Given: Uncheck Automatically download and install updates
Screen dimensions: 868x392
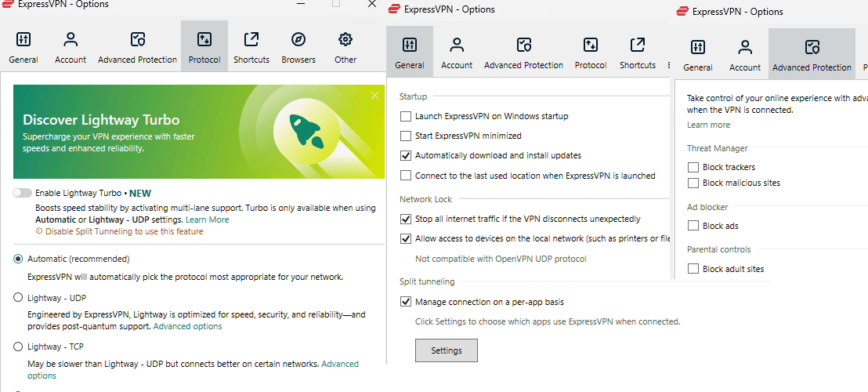Looking at the screenshot, I should coord(406,155).
